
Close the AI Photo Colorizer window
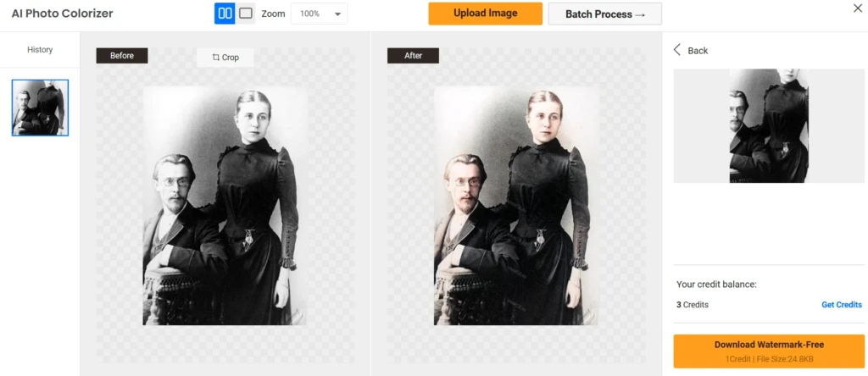(x=858, y=8)
